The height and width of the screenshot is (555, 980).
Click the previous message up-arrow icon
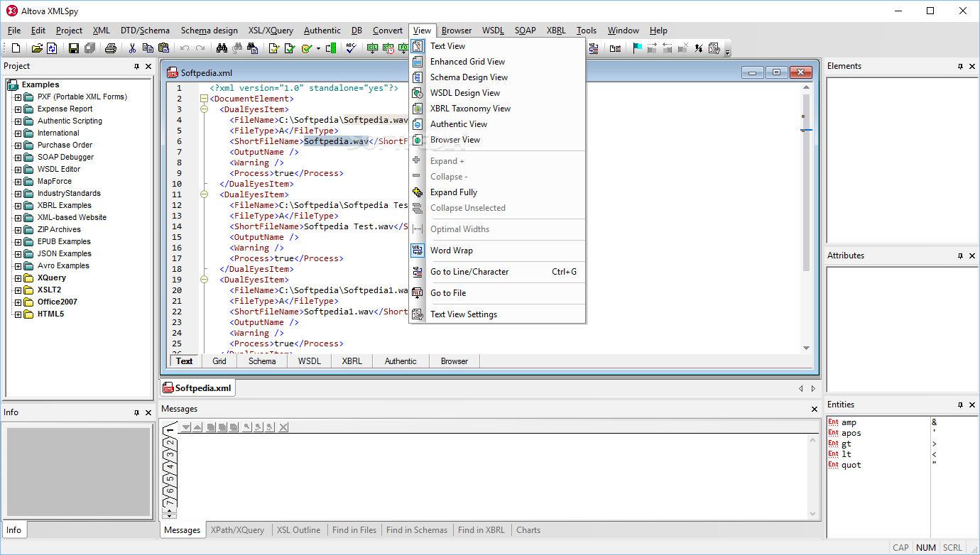(197, 427)
